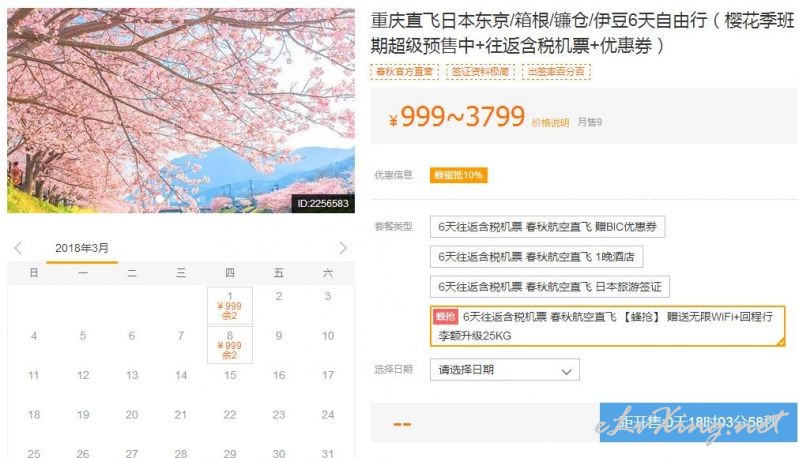
Task: Click calendar date 28
Action: coord(181,453)
